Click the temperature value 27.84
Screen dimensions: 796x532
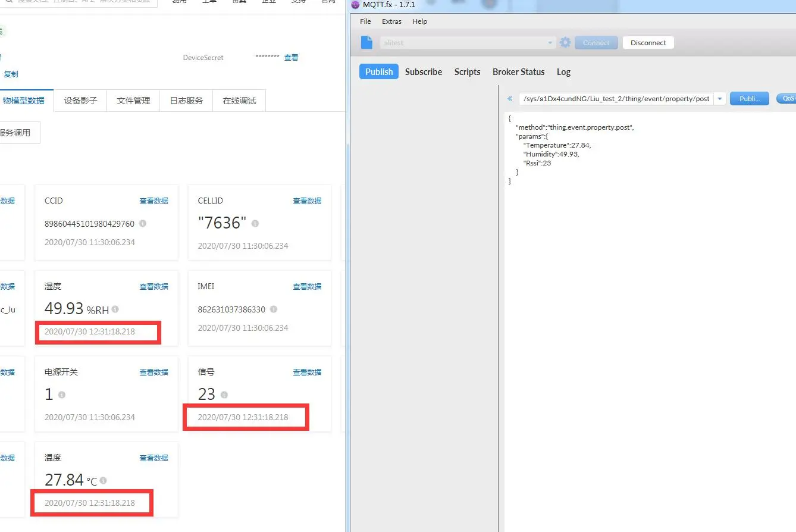(64, 480)
